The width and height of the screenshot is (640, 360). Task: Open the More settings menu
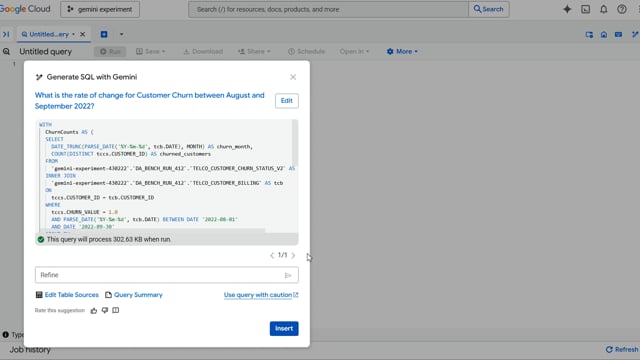tap(402, 51)
